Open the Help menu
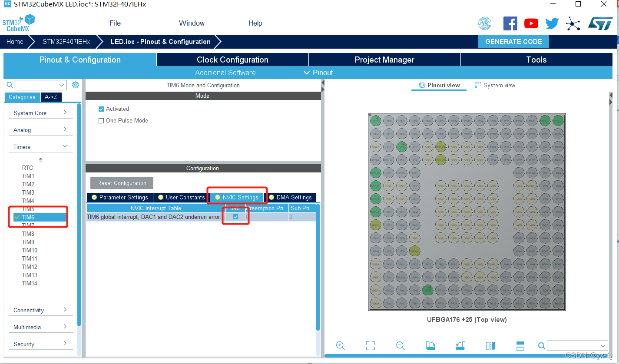This screenshot has height=364, width=619. (x=255, y=23)
